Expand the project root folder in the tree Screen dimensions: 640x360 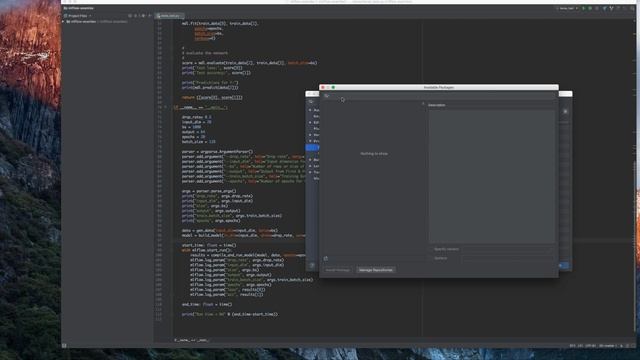click(64, 22)
